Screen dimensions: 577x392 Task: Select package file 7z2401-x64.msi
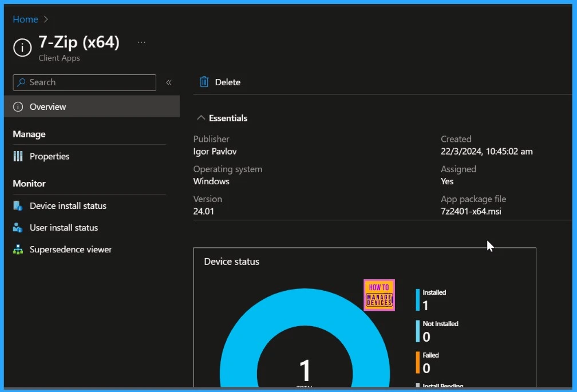click(x=471, y=211)
